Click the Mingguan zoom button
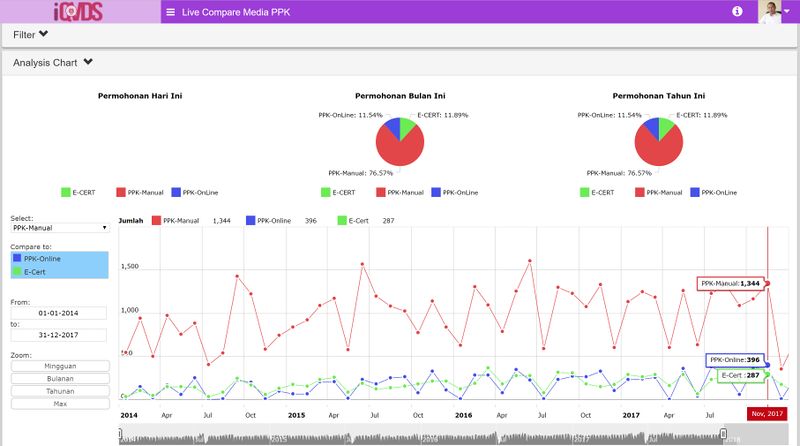 [60, 366]
